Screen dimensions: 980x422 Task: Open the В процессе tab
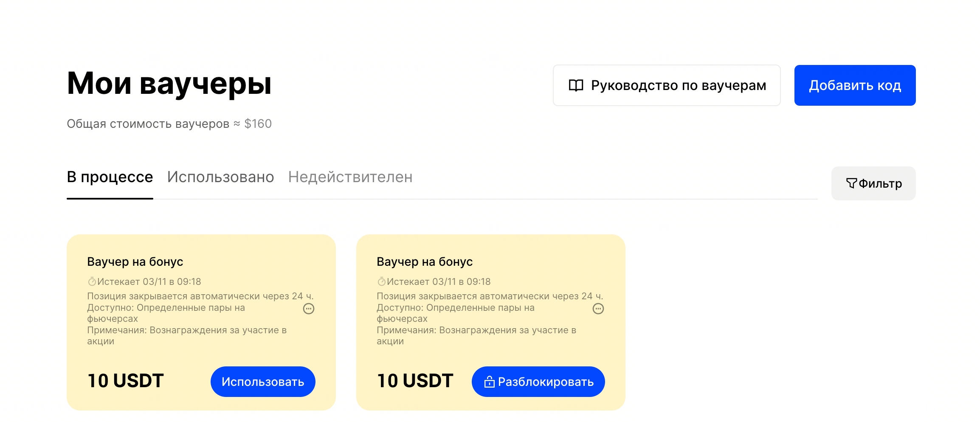[110, 177]
